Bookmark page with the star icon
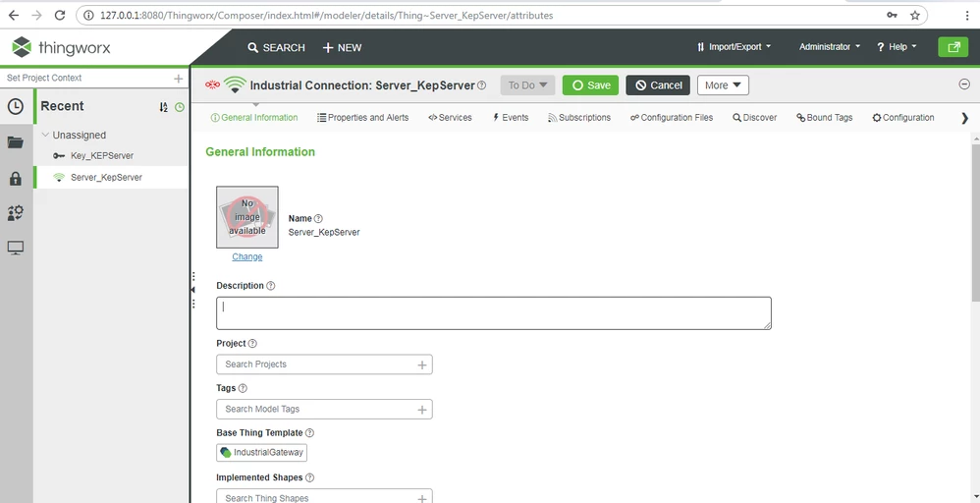The width and height of the screenshot is (980, 503). pyautogui.click(x=915, y=15)
